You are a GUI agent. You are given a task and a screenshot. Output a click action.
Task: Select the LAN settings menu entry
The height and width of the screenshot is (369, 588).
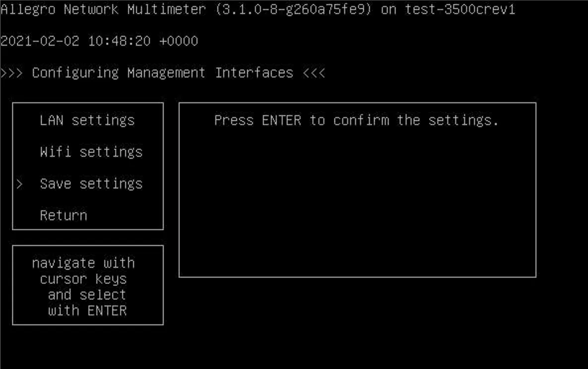point(87,120)
